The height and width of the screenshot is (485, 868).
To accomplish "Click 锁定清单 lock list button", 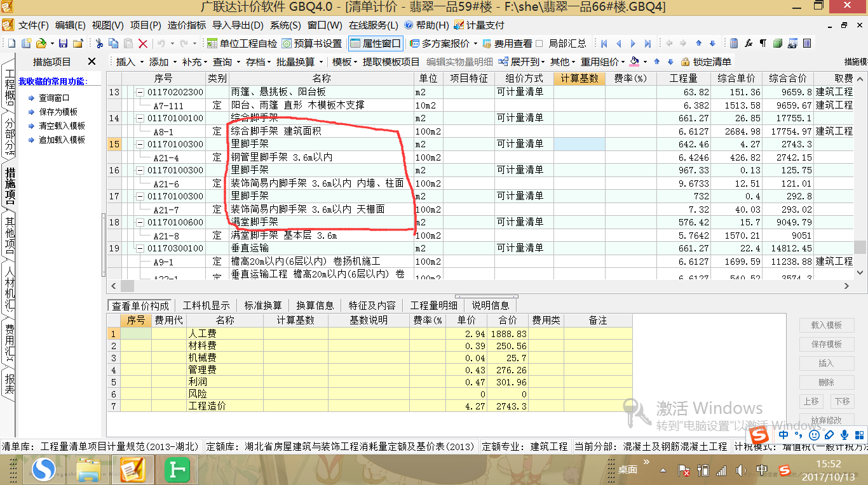I will [706, 62].
